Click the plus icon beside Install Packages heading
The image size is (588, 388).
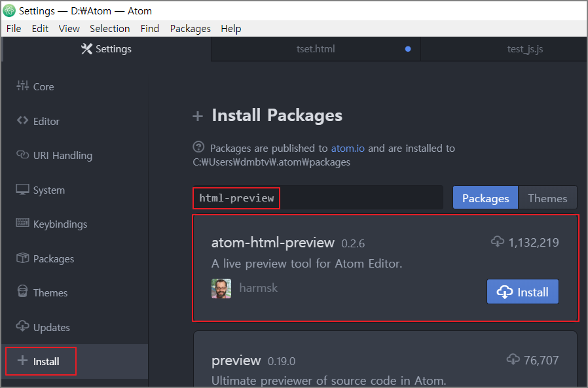tap(198, 116)
